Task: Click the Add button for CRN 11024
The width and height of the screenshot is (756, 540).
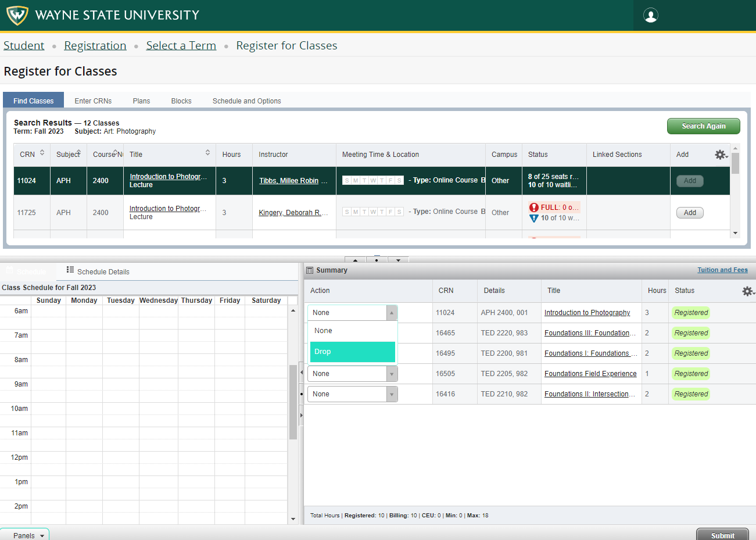Action: coord(690,181)
